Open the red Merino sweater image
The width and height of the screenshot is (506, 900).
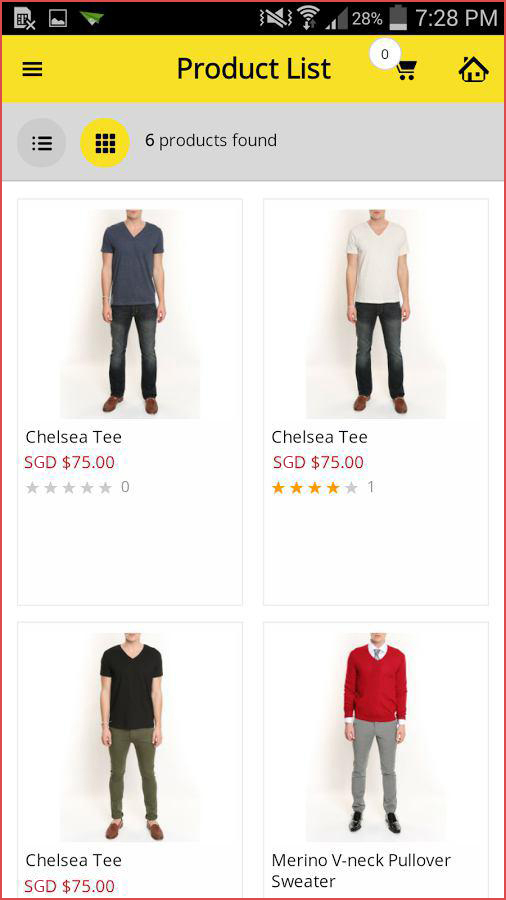[376, 737]
